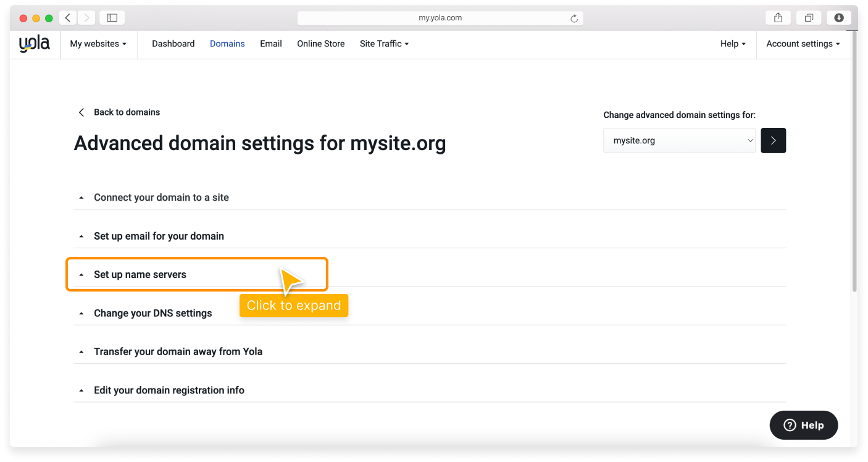Click Back to domains link
The height and width of the screenshot is (462, 868).
point(127,112)
